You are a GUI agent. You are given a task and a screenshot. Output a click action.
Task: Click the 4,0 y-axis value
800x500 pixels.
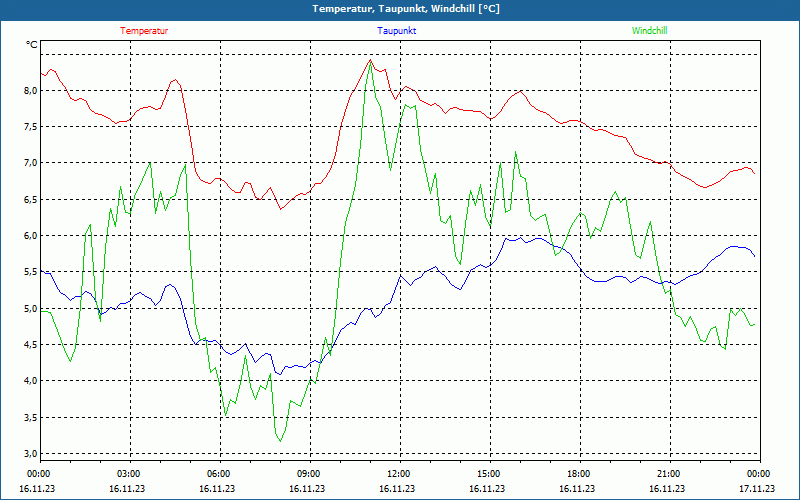tap(31, 381)
